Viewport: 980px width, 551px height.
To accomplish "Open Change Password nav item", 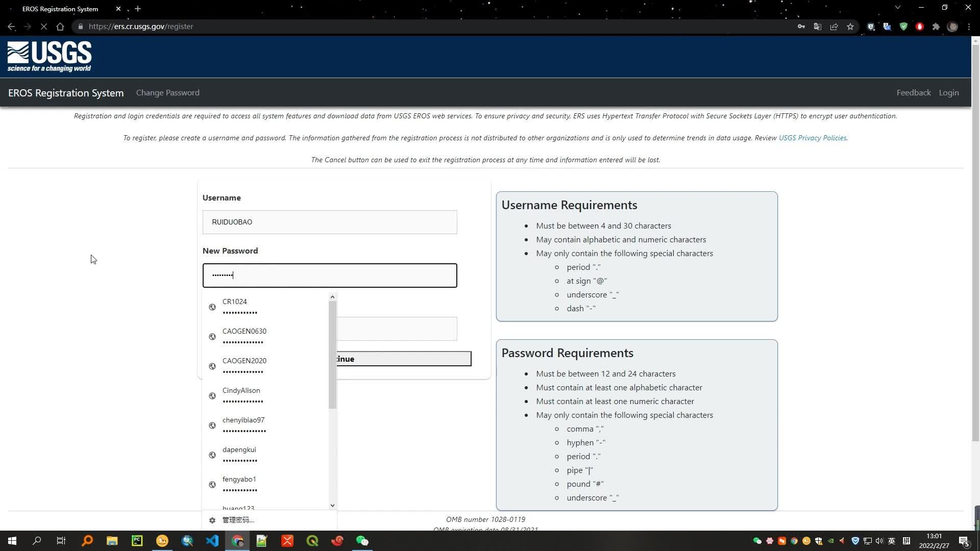I will click(x=167, y=93).
